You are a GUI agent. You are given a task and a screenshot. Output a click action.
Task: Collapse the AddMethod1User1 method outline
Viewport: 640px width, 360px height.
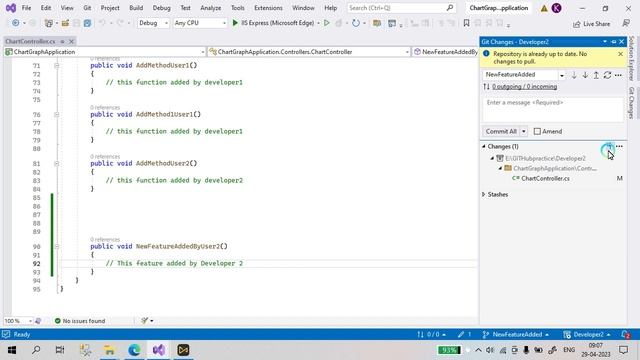coord(57,114)
